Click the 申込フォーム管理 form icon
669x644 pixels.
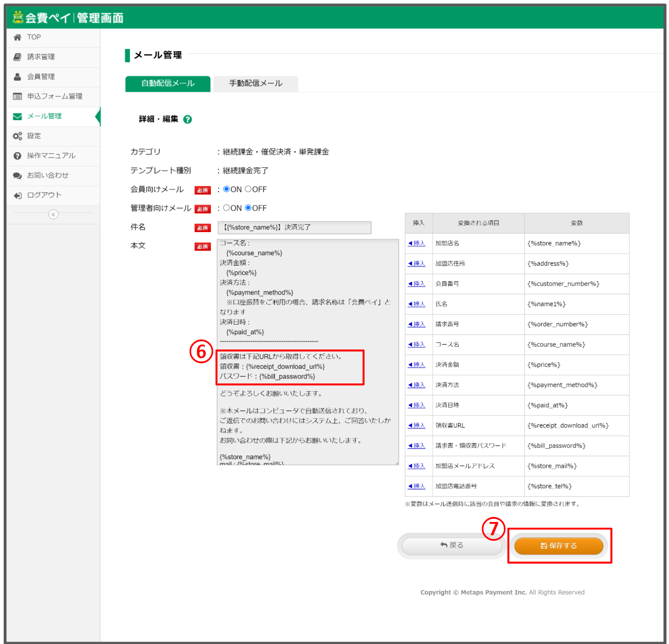point(17,96)
